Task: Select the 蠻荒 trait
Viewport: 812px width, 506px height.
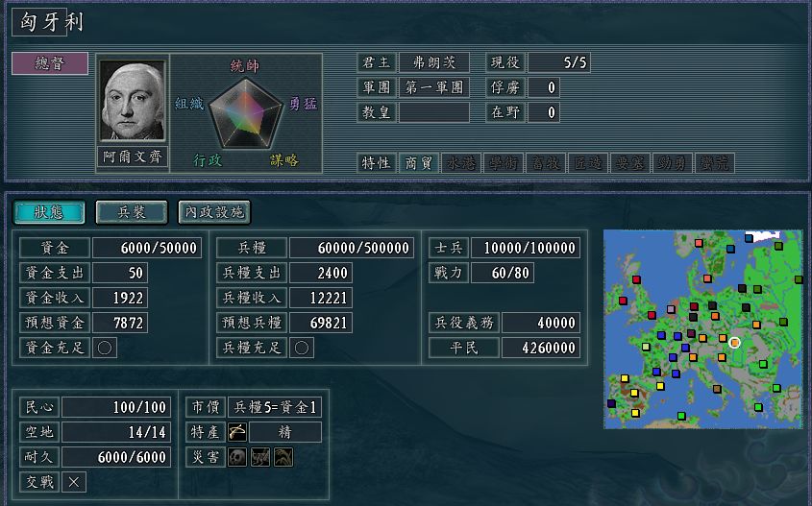Action: click(x=714, y=163)
